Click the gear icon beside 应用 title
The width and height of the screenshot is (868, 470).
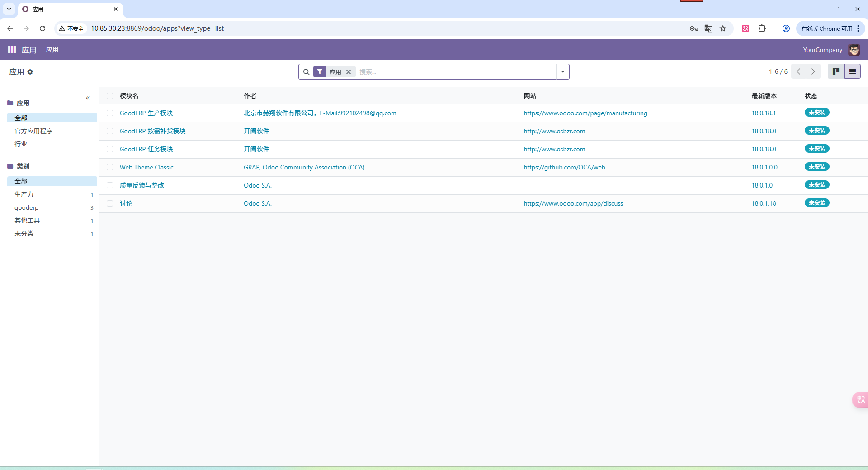coord(30,72)
